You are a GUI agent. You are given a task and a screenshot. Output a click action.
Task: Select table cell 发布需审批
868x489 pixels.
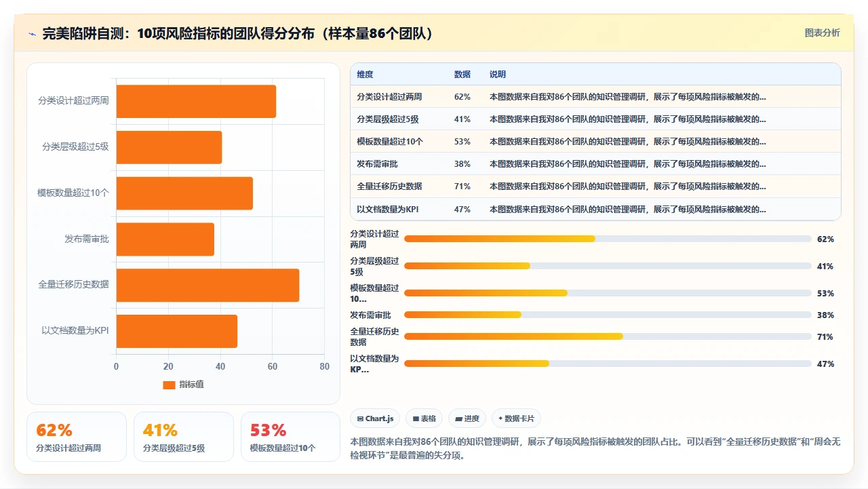coord(378,164)
